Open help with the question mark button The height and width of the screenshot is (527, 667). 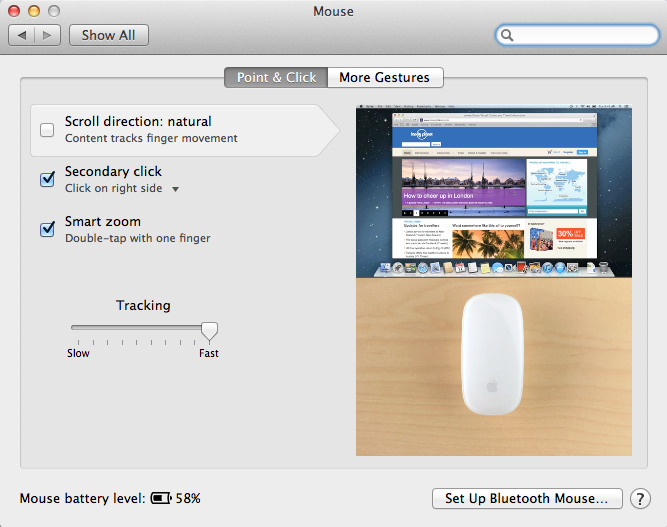640,498
